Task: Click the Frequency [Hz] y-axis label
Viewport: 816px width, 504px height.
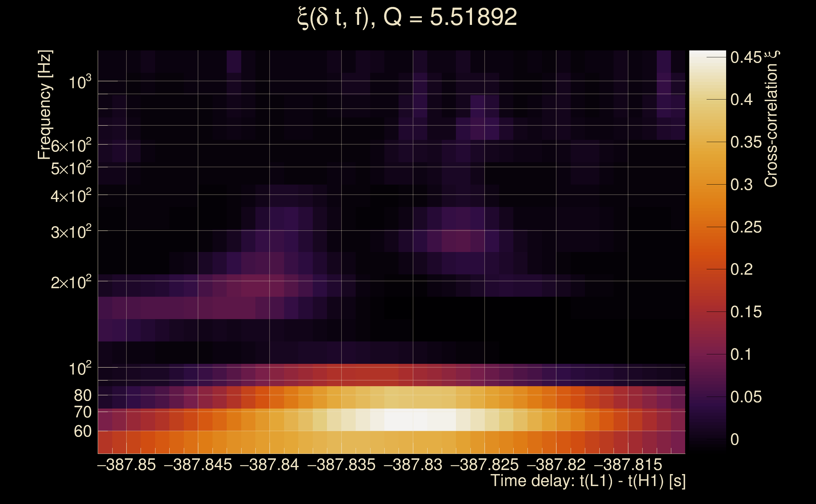Action: [45, 105]
